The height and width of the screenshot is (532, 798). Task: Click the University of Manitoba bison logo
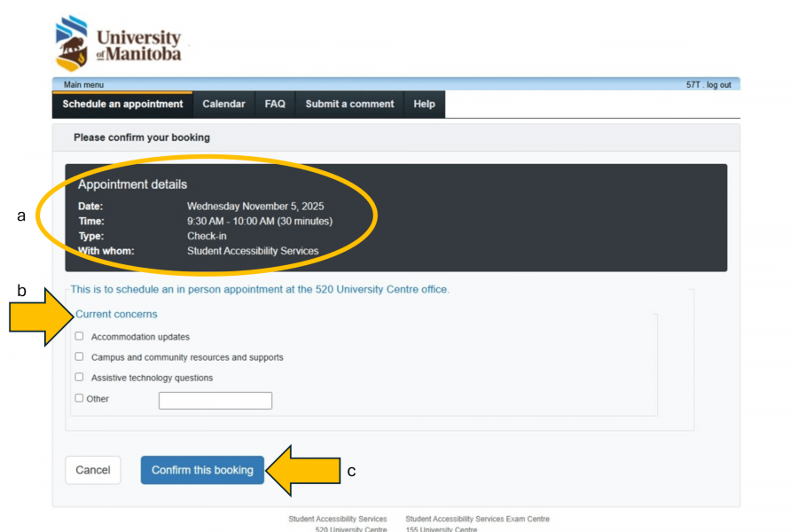[x=72, y=43]
